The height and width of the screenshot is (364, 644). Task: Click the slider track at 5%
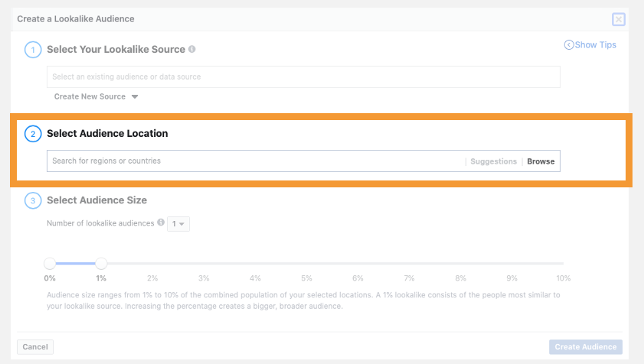coord(306,264)
